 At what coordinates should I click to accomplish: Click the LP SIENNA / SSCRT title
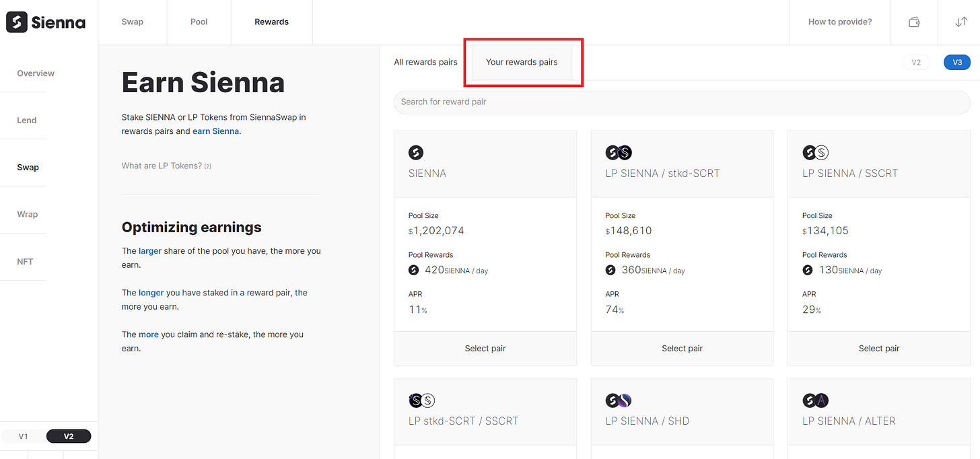point(850,173)
